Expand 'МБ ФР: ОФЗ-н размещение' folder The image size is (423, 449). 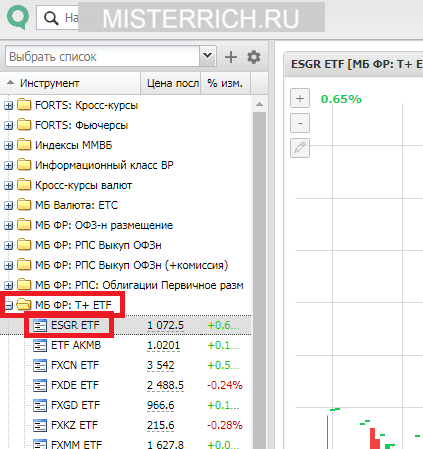tap(8, 226)
